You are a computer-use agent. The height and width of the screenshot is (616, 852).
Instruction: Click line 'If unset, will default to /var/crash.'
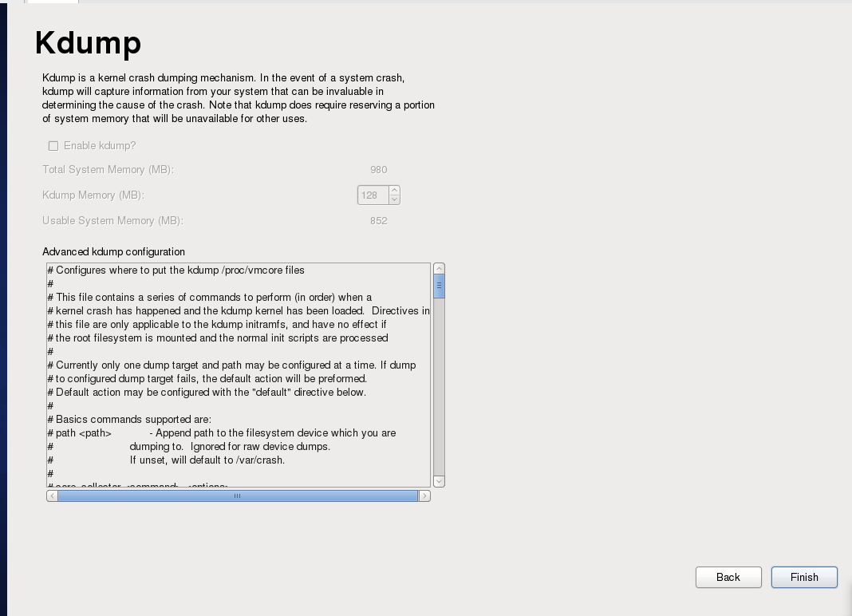coord(207,460)
